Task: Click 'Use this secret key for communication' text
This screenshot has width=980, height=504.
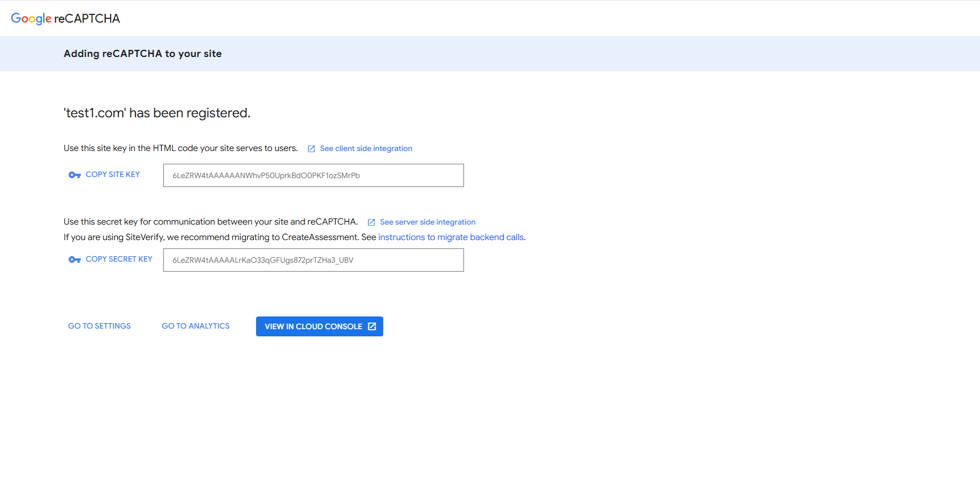Action: point(211,222)
